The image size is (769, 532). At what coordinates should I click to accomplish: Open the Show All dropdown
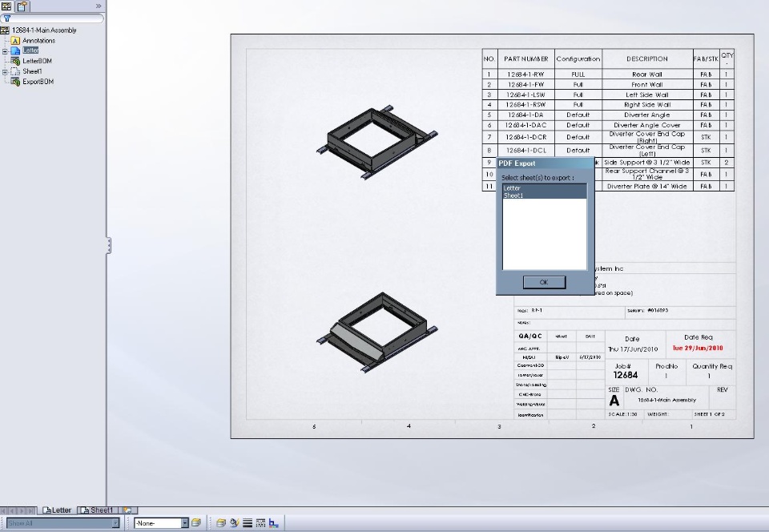pos(115,523)
